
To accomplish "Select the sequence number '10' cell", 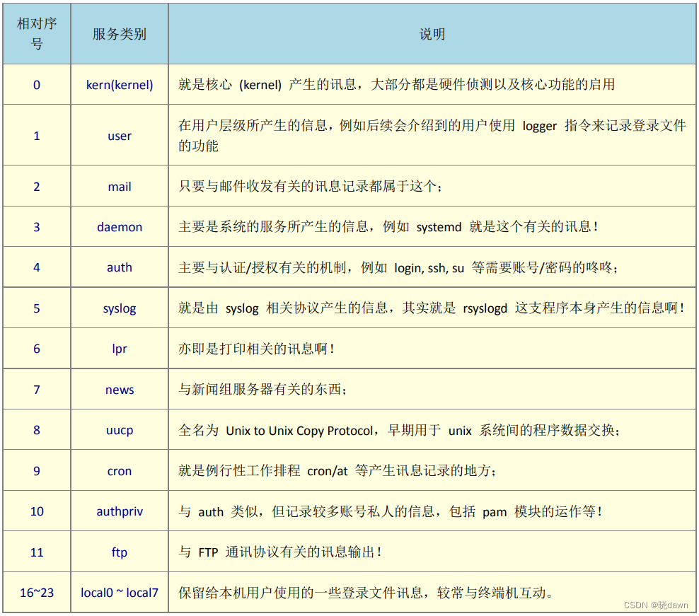I will (37, 511).
